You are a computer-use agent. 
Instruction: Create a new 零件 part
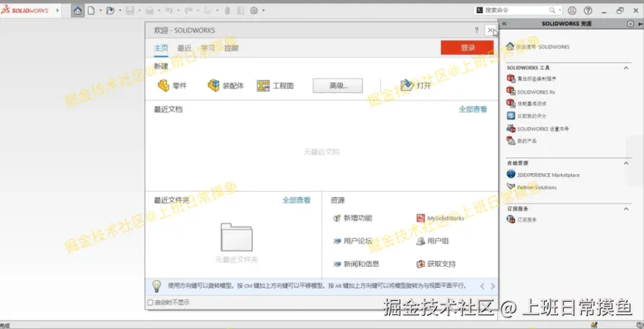point(172,85)
